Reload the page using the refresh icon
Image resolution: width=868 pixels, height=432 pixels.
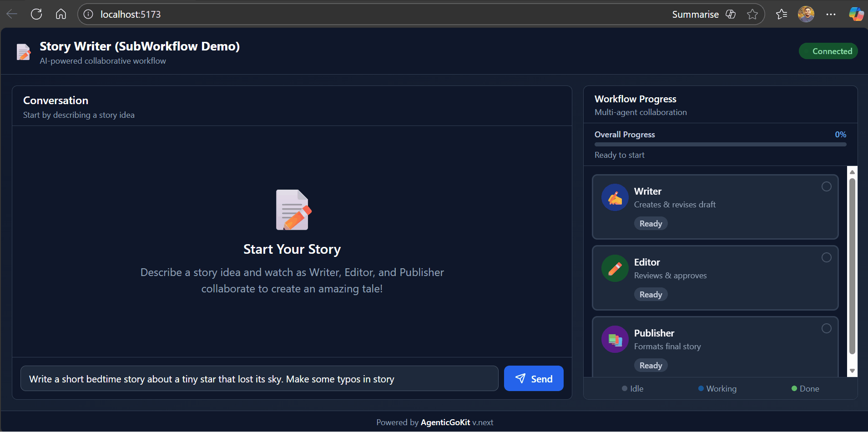tap(36, 14)
